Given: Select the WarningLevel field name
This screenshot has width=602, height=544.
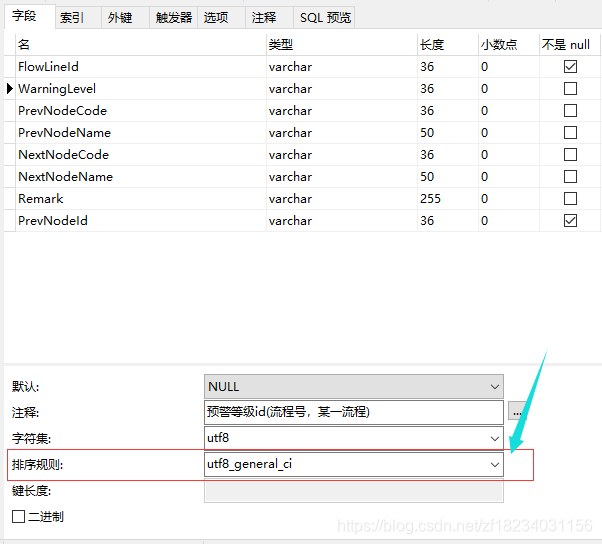Looking at the screenshot, I should tap(57, 89).
